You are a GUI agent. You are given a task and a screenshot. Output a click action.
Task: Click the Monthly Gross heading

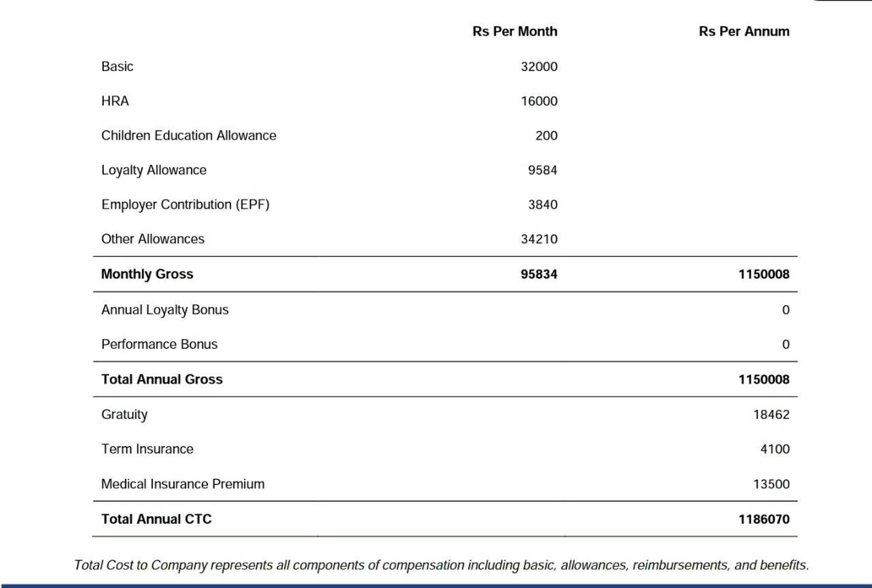click(x=147, y=274)
